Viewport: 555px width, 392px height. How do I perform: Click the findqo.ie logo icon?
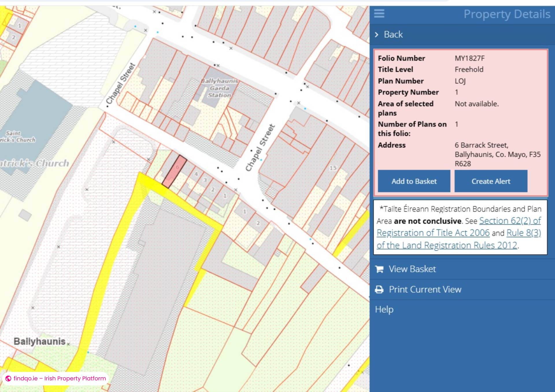point(8,378)
